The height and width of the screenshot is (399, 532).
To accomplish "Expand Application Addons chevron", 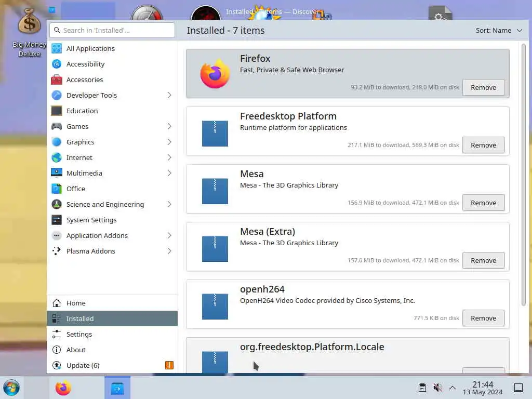I will coord(169,235).
